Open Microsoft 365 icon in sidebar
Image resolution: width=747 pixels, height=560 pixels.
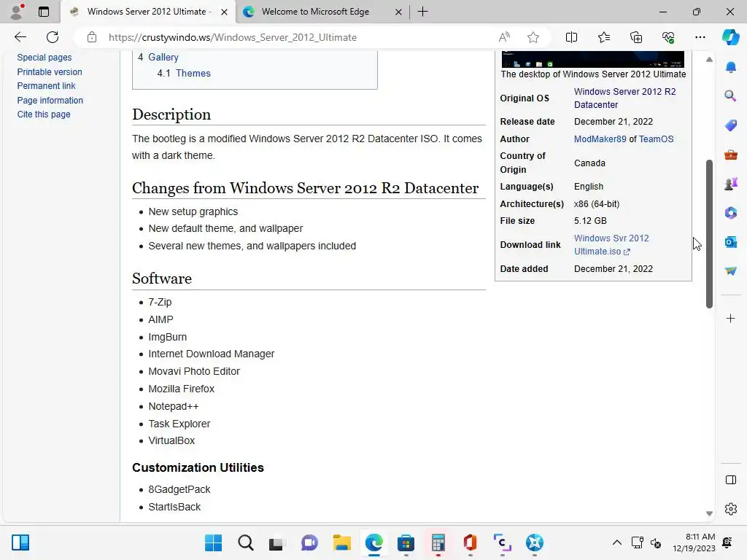731,213
